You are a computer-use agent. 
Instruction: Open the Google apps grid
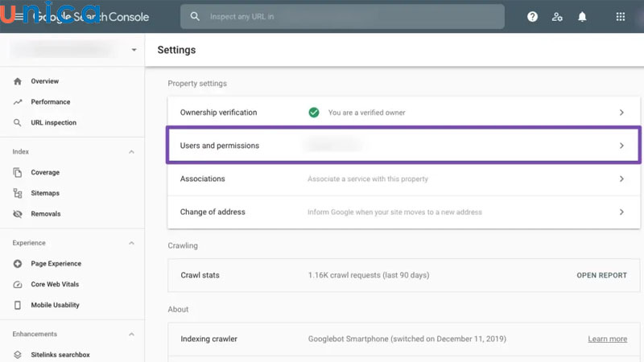pos(620,17)
